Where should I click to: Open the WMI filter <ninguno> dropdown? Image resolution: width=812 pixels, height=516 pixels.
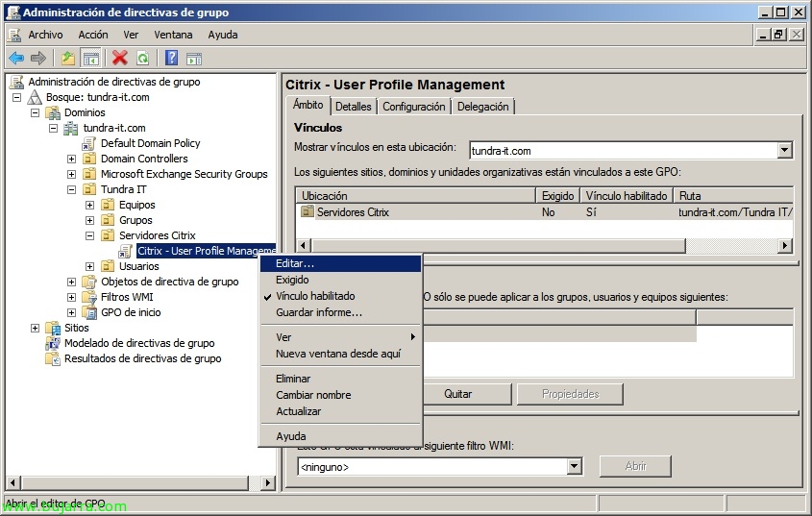(574, 466)
